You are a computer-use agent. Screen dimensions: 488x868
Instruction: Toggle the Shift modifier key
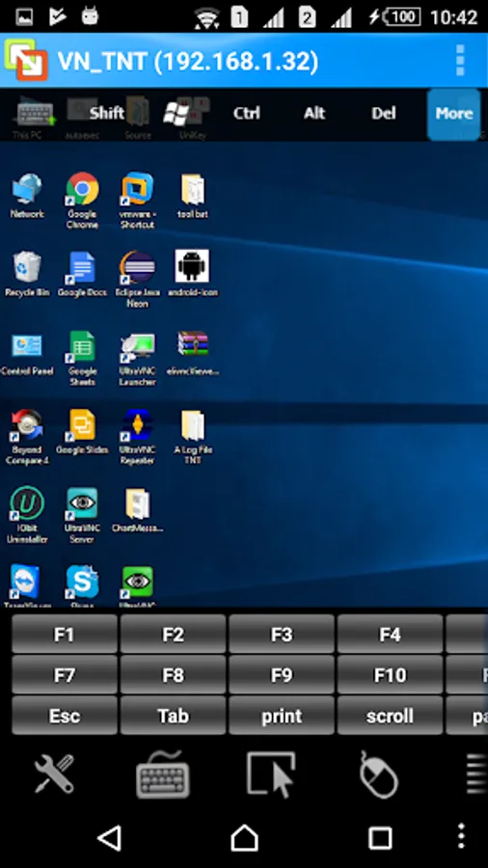click(x=107, y=114)
